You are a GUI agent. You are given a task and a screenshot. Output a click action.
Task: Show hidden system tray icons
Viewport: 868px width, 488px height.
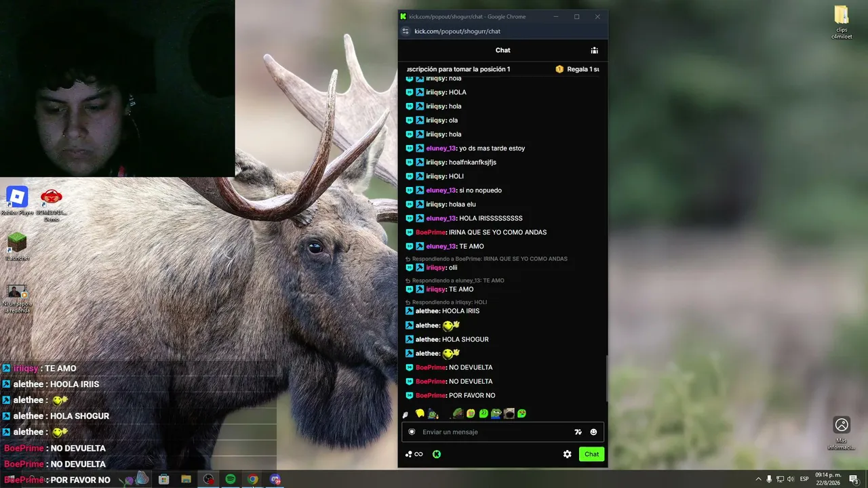point(758,479)
